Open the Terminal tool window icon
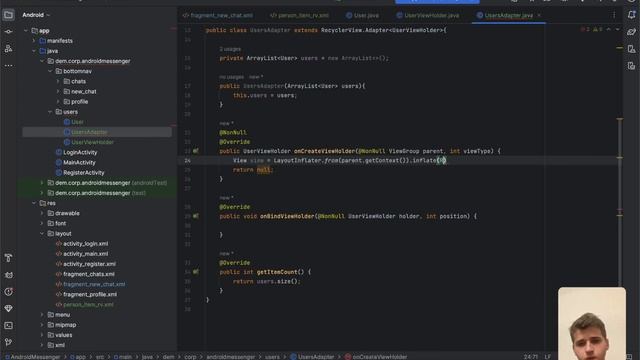640x360 pixels. (x=8, y=325)
